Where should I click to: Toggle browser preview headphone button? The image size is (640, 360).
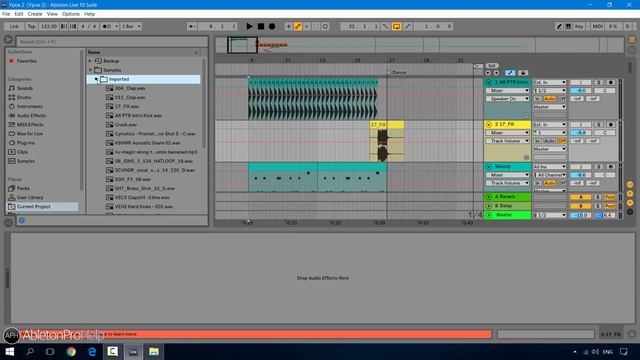pos(22,220)
